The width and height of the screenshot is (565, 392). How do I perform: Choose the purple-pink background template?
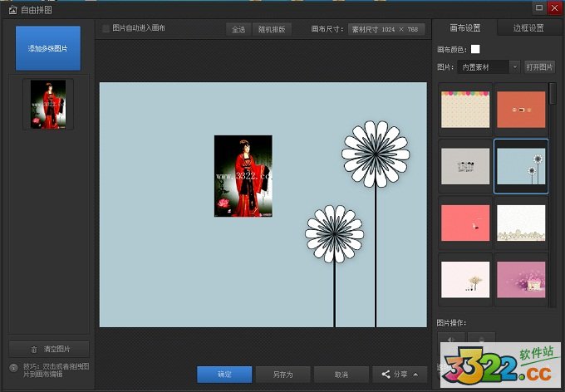(x=521, y=280)
